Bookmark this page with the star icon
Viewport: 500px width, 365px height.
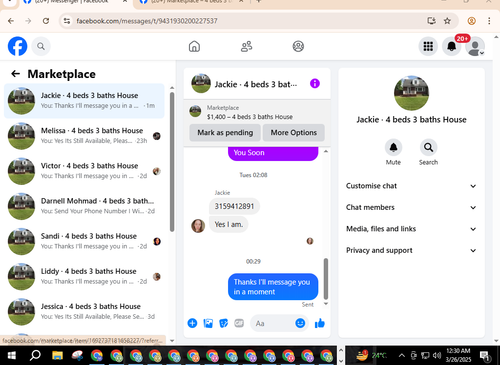pyautogui.click(x=447, y=21)
